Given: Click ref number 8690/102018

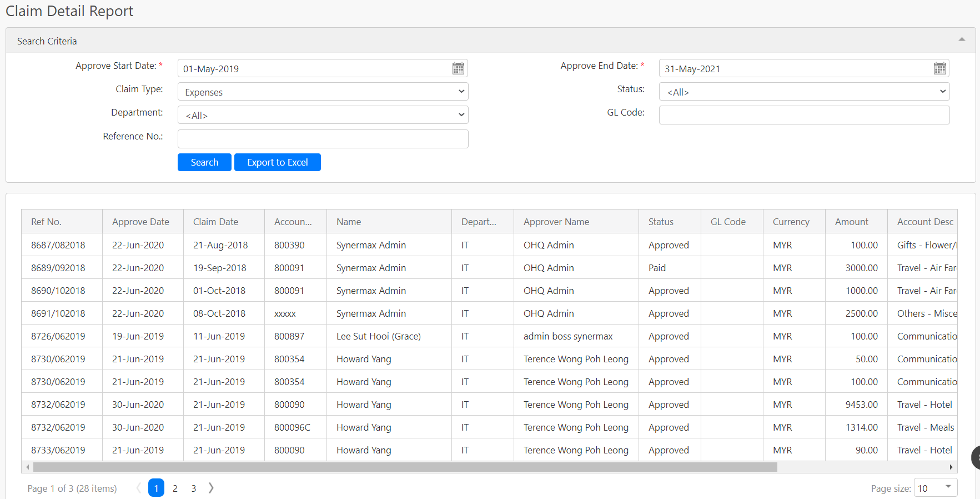Looking at the screenshot, I should (x=58, y=291).
